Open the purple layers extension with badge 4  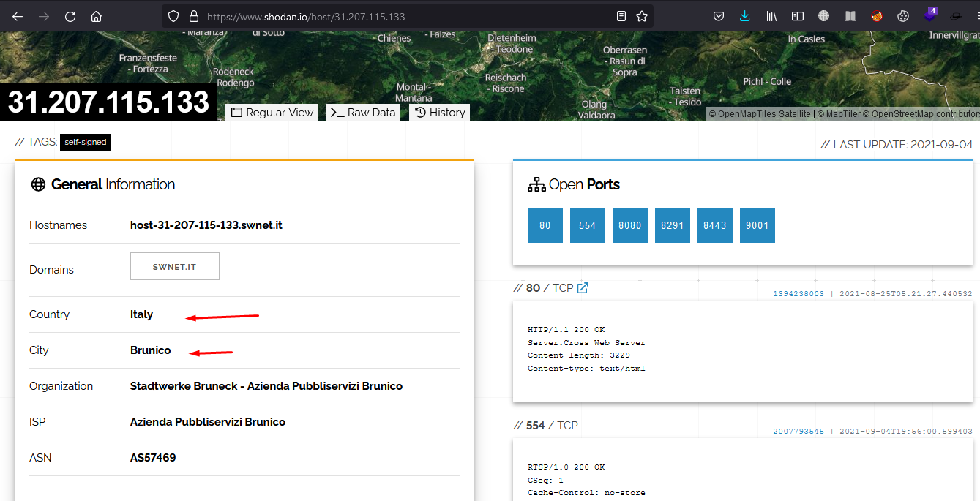click(x=930, y=15)
